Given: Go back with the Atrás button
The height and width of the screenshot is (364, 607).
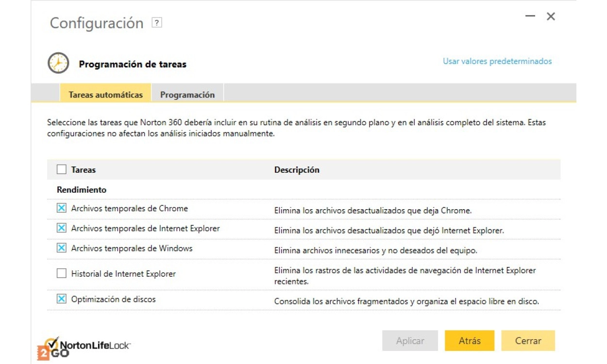Looking at the screenshot, I should point(469,341).
